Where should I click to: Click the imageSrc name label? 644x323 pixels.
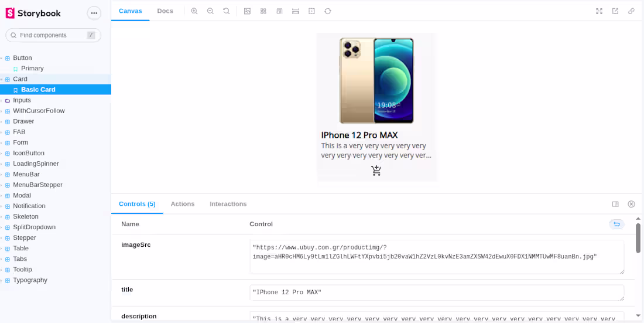pyautogui.click(x=136, y=245)
